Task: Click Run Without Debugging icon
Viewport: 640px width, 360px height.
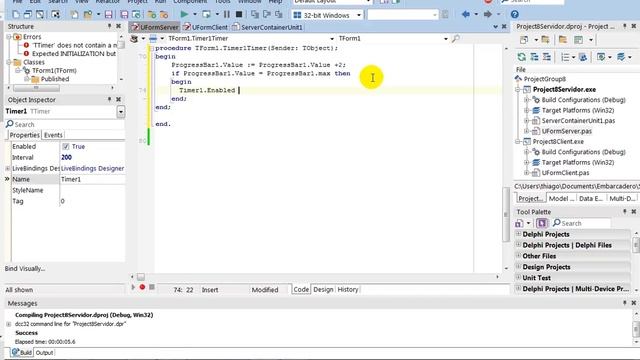Action: pyautogui.click(x=207, y=15)
